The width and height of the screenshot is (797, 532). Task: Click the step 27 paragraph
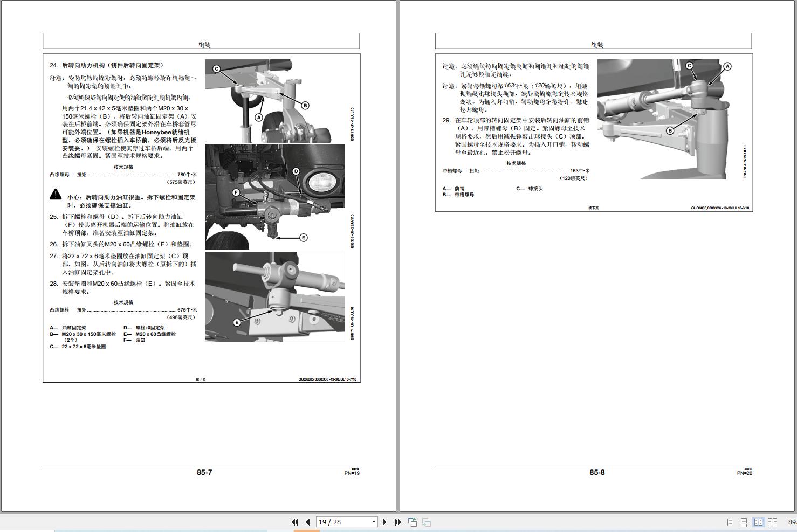123,264
